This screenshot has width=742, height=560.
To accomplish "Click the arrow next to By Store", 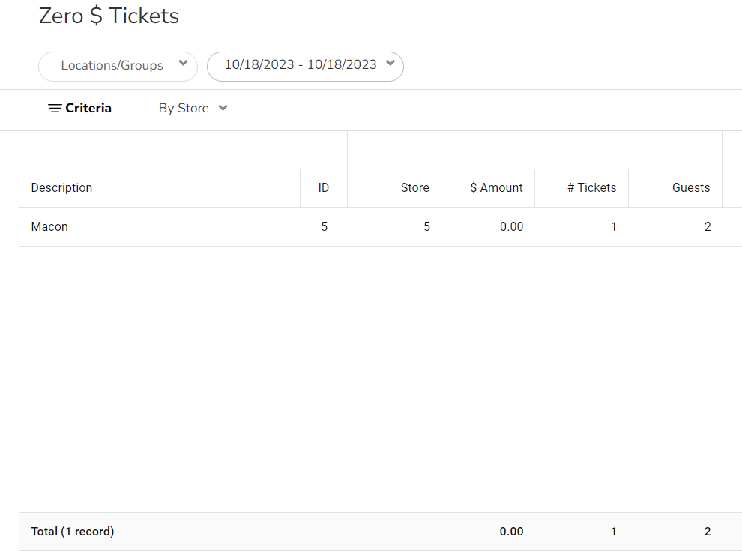I will 223,108.
